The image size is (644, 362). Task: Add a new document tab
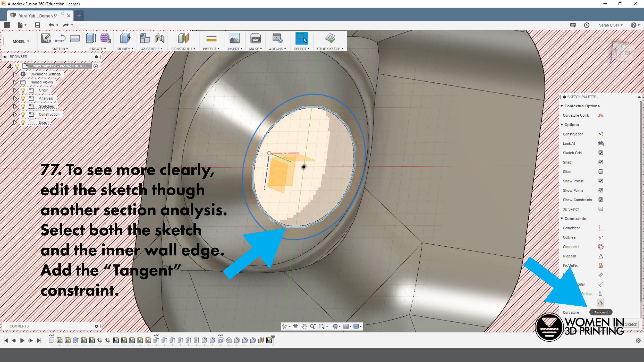tap(79, 16)
